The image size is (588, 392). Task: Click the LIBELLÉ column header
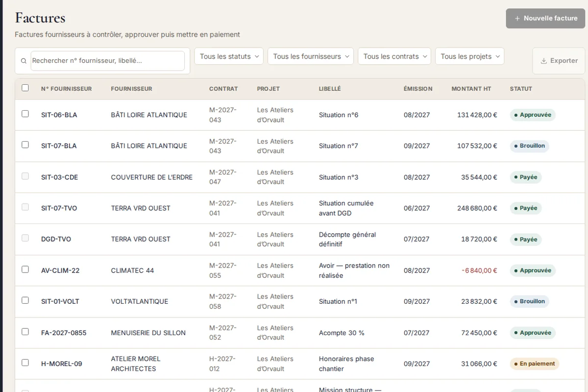330,89
